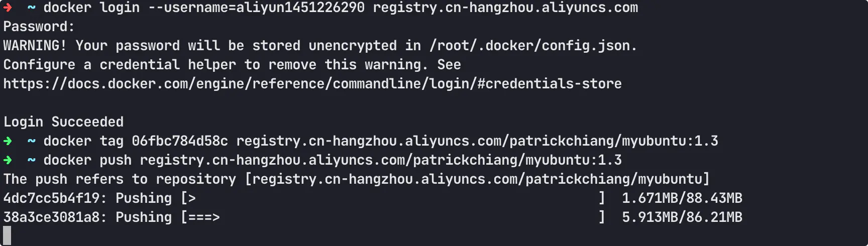Click the tilde on the docker login line
This screenshot has height=246, width=868.
tap(31, 8)
